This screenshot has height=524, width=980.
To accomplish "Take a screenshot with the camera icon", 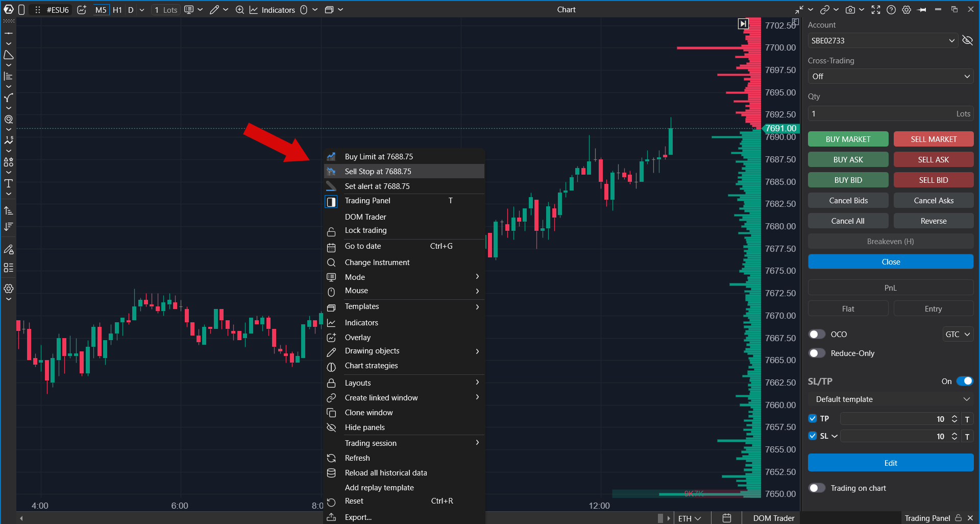I will tap(850, 10).
